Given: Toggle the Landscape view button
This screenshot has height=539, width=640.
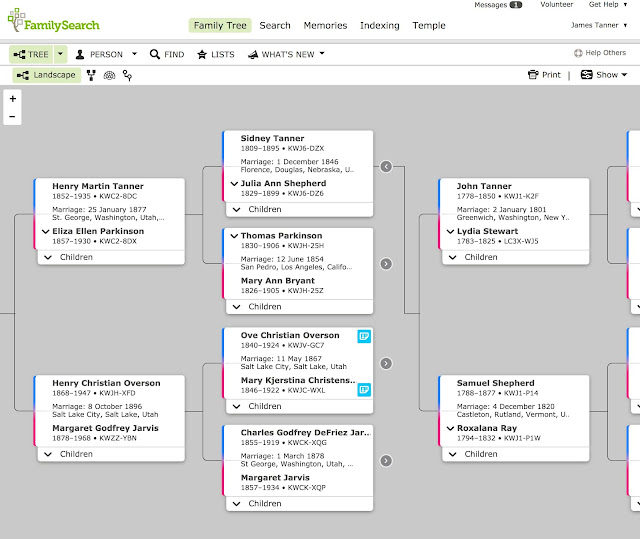Looking at the screenshot, I should click(46, 75).
